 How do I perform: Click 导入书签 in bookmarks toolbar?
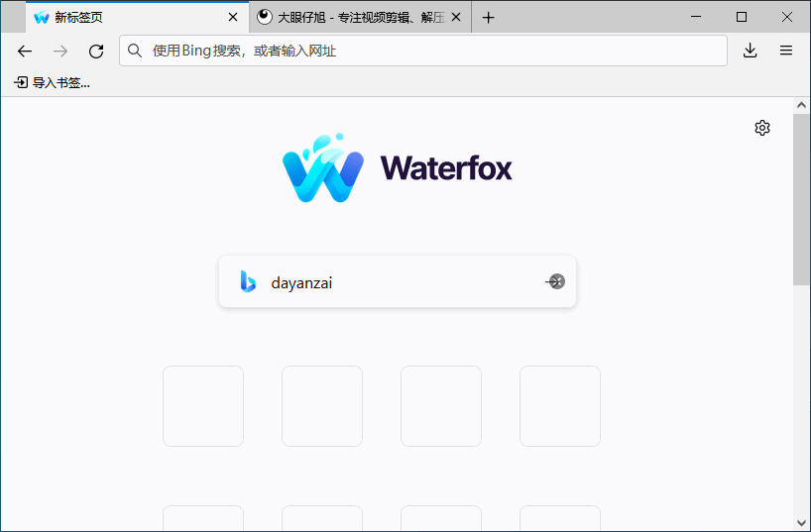[52, 82]
